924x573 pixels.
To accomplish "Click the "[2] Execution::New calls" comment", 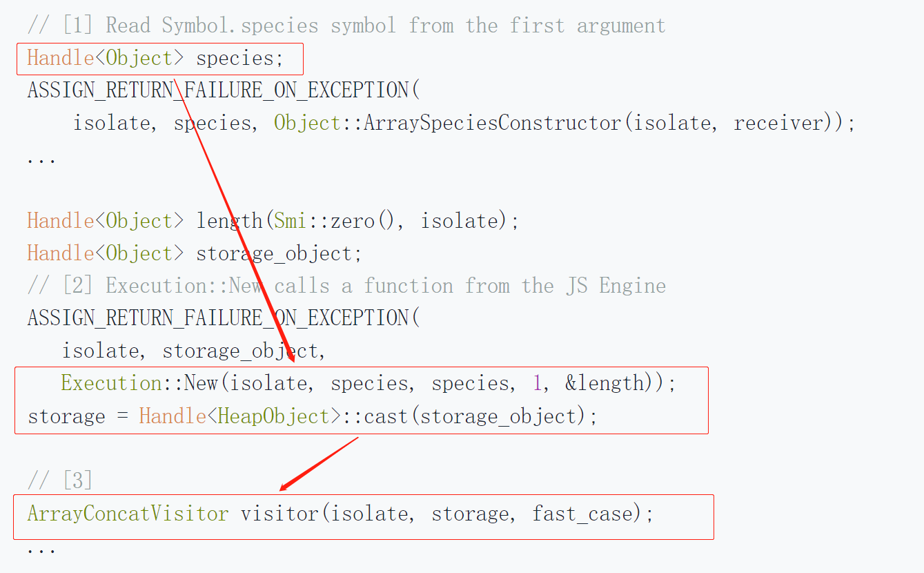I will (x=346, y=286).
